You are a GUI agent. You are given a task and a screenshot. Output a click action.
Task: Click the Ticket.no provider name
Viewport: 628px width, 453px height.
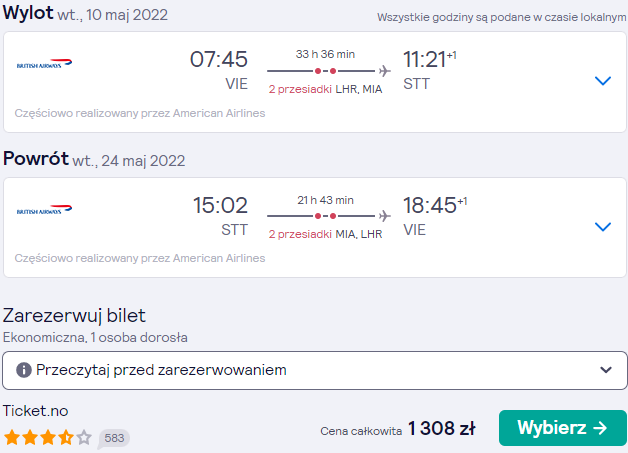(36, 411)
